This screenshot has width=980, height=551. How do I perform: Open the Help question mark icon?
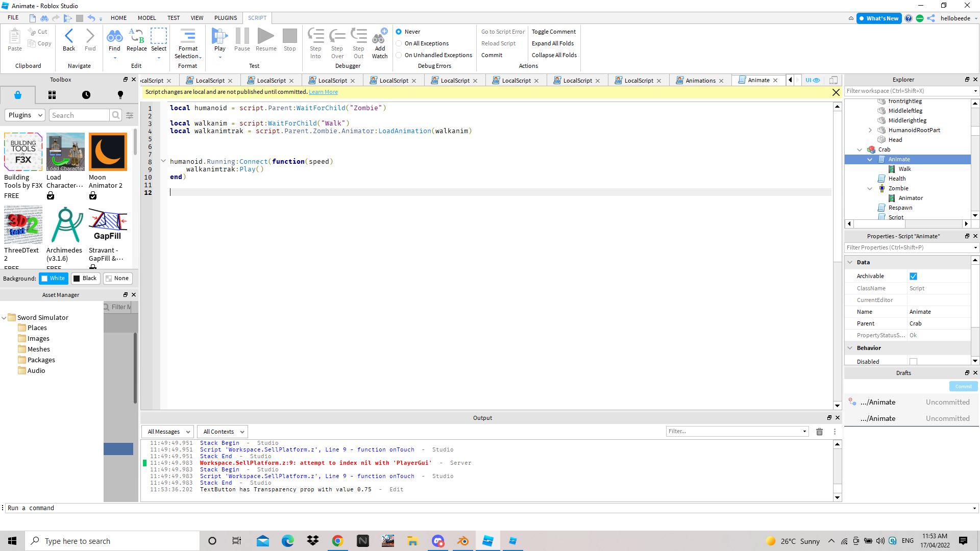[x=909, y=18]
